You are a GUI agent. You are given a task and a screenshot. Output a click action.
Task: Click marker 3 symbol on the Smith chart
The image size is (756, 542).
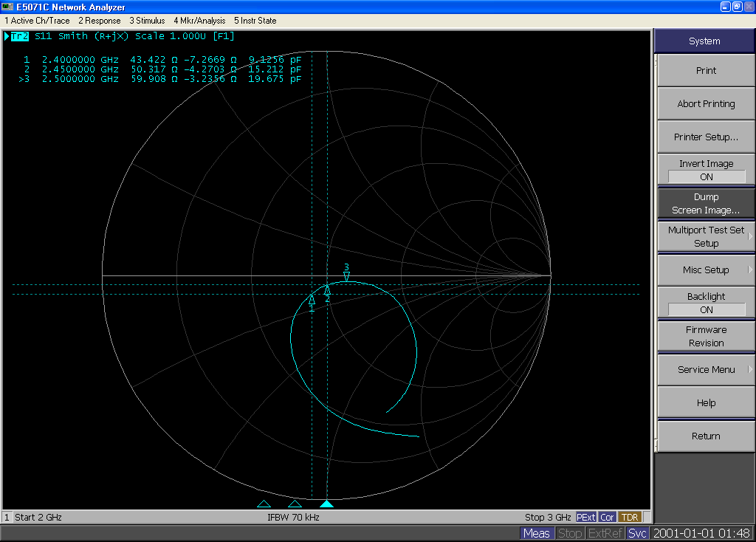pyautogui.click(x=346, y=274)
